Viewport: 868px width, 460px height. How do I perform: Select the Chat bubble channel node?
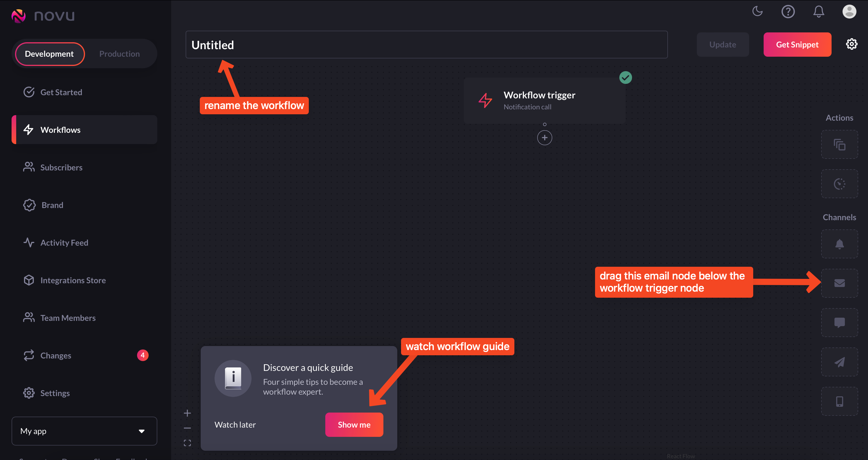click(x=839, y=322)
